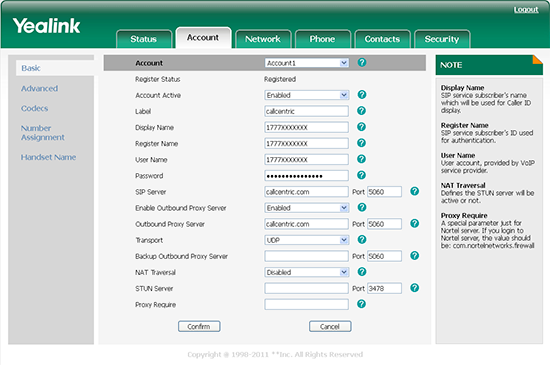Image resolution: width=550 pixels, height=365 pixels.
Task: Open the Network tab
Action: (x=263, y=39)
